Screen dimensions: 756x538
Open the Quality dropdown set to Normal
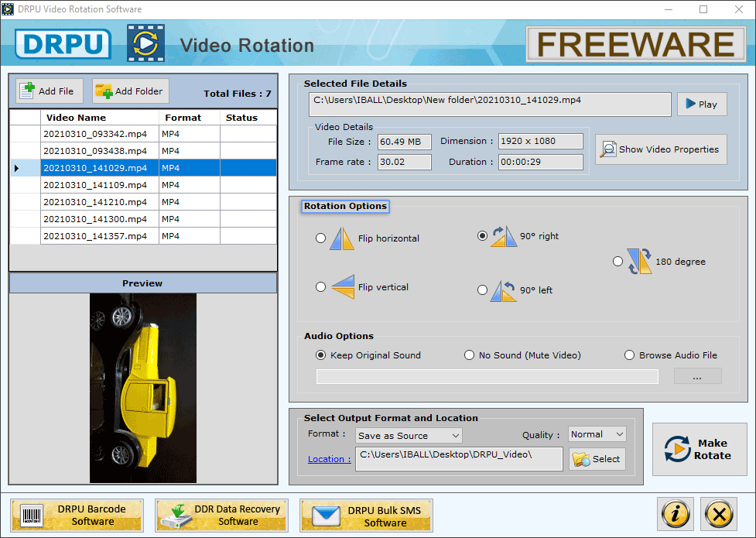(x=597, y=434)
